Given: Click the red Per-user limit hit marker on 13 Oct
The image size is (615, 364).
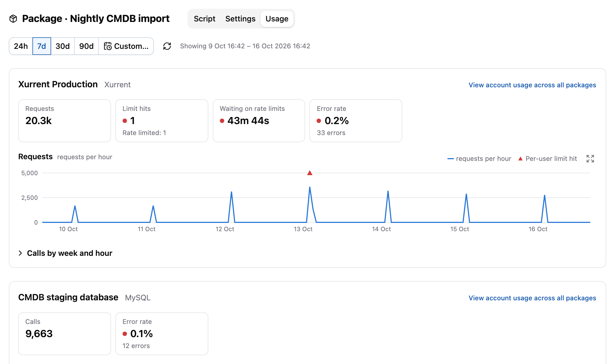Looking at the screenshot, I should point(310,173).
